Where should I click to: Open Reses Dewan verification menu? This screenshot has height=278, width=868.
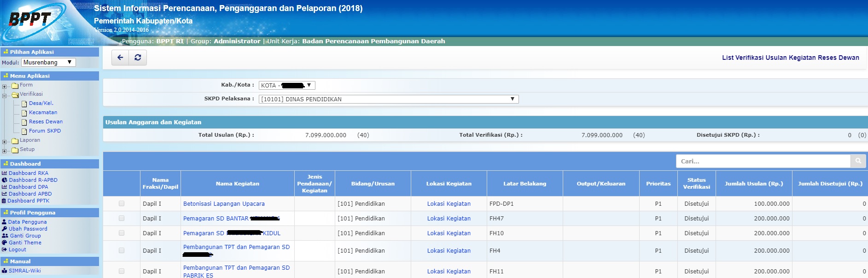coord(46,122)
